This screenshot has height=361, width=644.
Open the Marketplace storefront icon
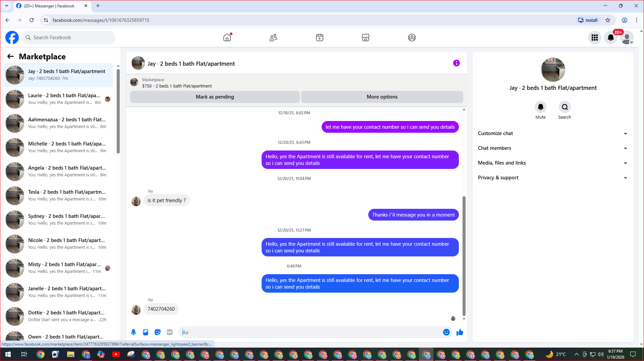(366, 38)
